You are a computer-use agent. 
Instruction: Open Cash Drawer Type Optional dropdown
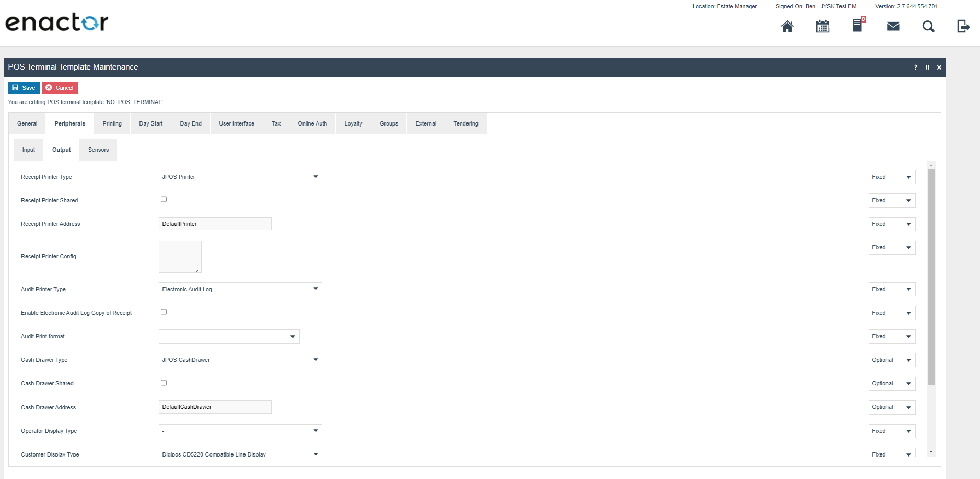(x=892, y=360)
